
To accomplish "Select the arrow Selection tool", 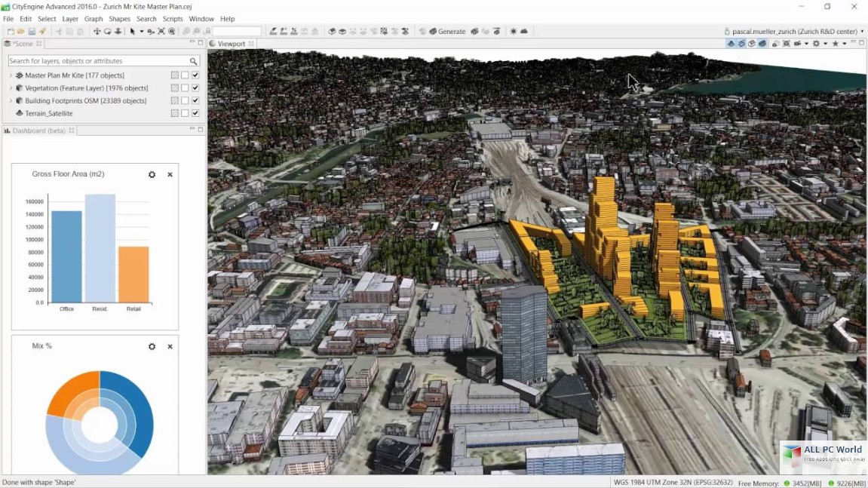I will 132,32.
